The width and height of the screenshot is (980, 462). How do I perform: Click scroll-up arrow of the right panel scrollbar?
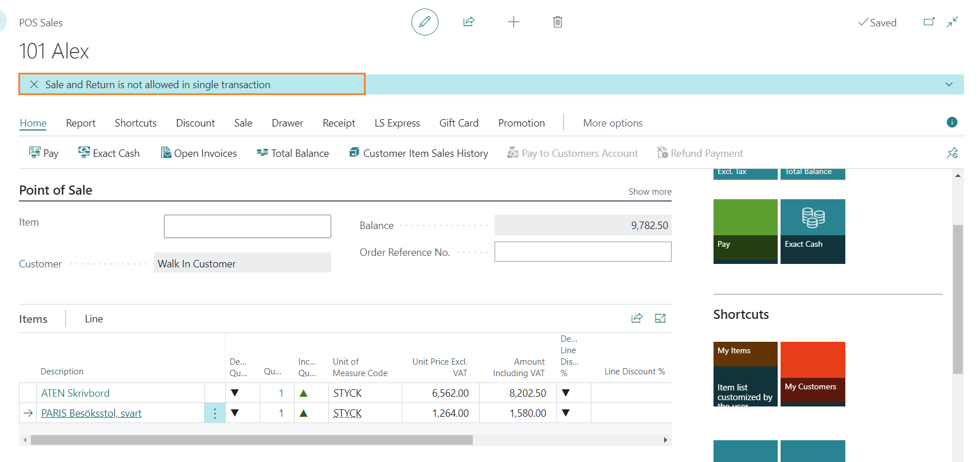point(958,176)
